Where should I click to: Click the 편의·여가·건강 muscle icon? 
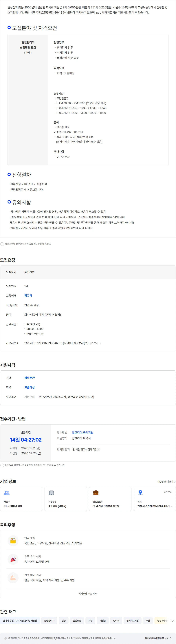[13, 577]
